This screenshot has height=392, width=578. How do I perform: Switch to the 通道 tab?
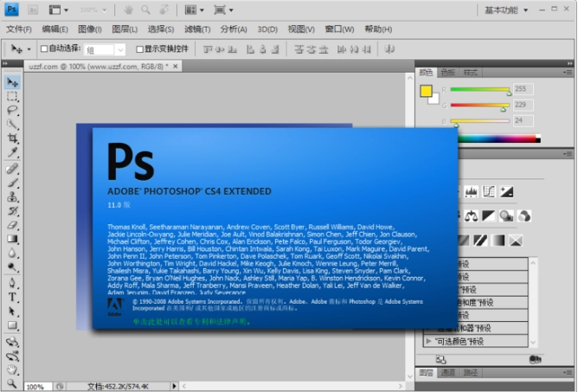pos(448,373)
